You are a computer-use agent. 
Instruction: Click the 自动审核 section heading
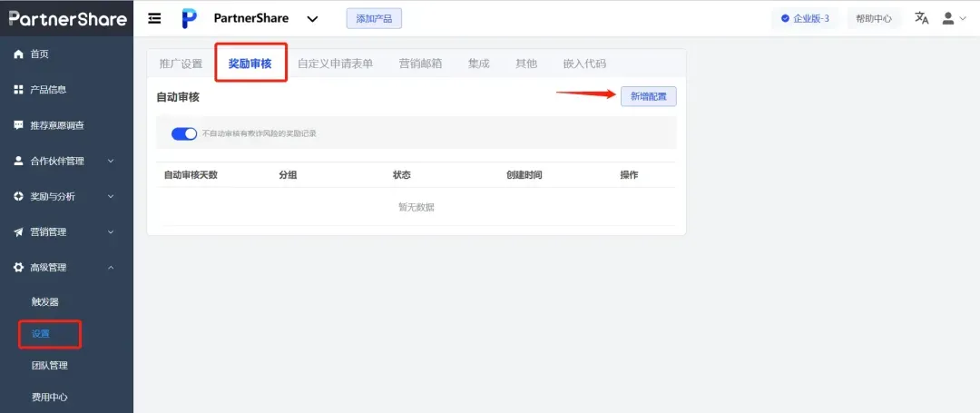coord(178,97)
